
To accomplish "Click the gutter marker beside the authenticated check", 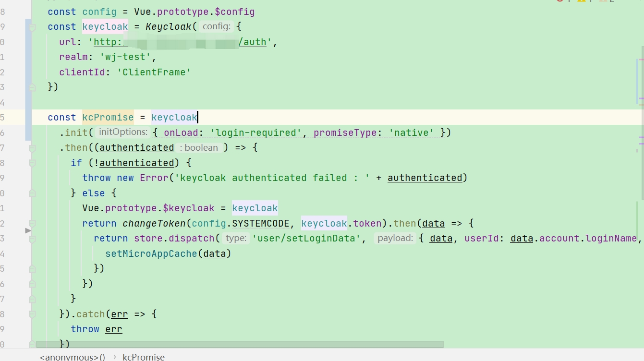I will (32, 163).
